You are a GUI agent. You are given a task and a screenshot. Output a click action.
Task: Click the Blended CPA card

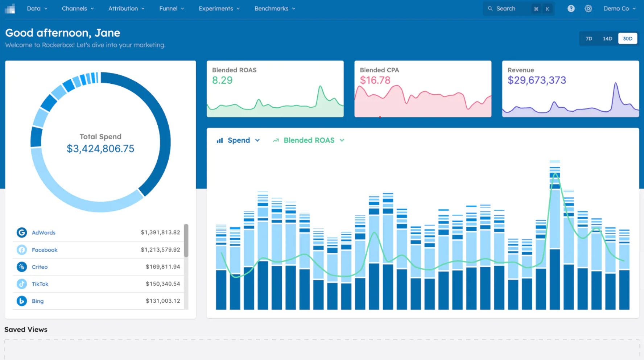[x=423, y=89]
